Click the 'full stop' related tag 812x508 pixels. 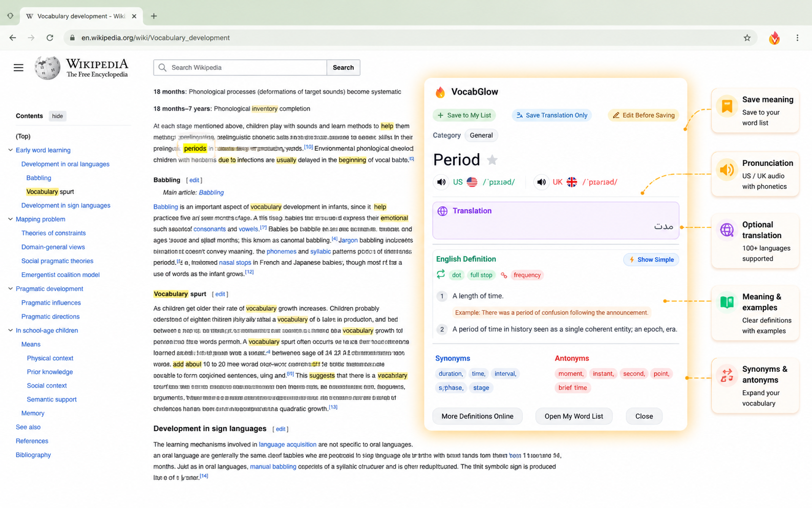click(x=481, y=275)
